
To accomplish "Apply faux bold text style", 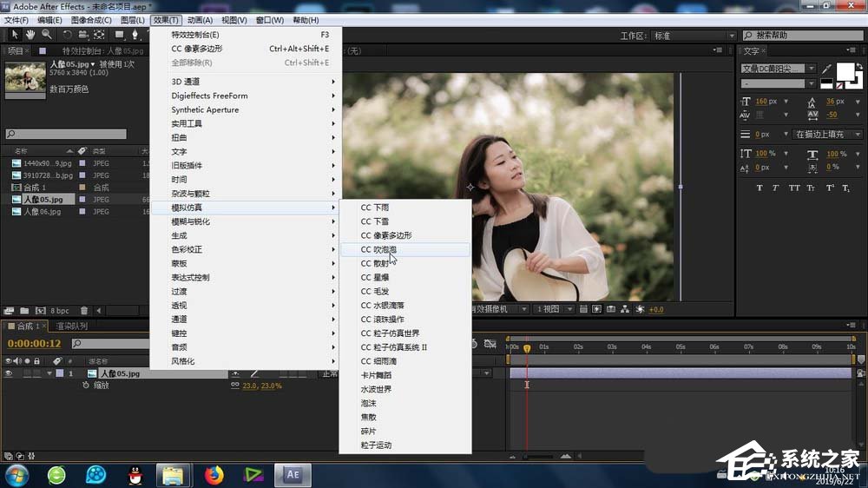I will [x=759, y=188].
